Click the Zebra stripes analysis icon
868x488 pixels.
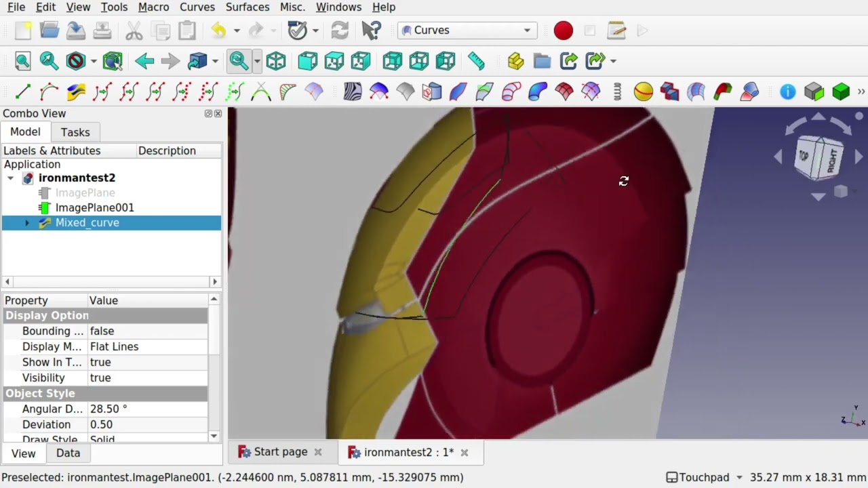pos(353,91)
